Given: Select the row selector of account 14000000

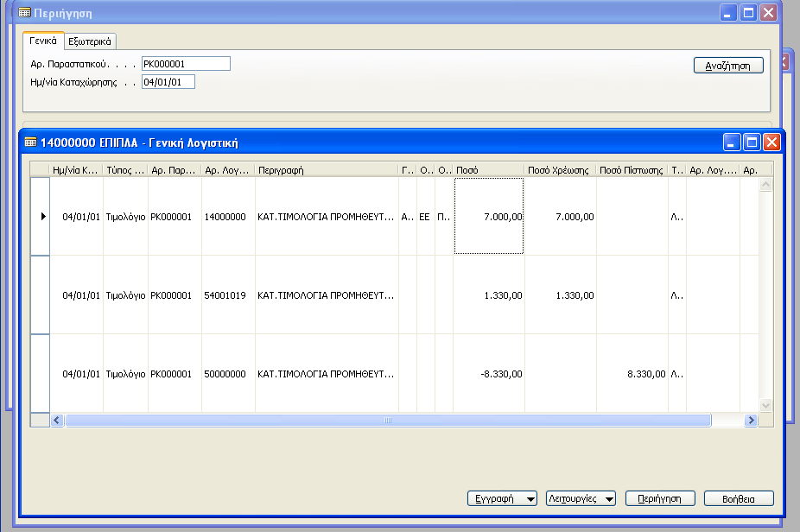Looking at the screenshot, I should [x=41, y=216].
